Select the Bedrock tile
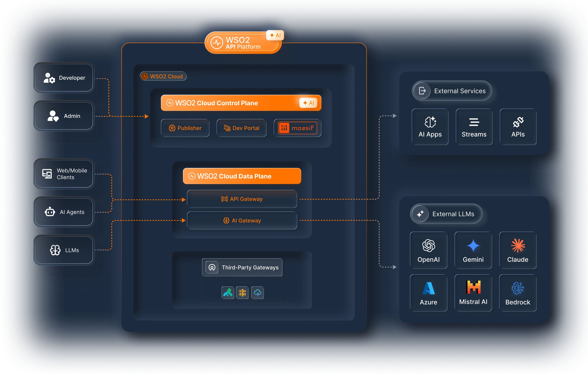The width and height of the screenshot is (588, 374). point(518,293)
